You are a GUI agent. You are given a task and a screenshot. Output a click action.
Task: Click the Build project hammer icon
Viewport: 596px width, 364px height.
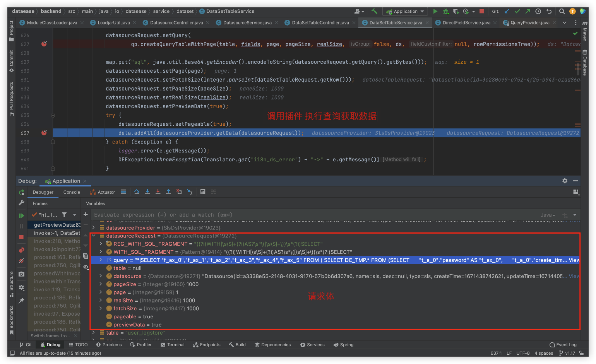(374, 11)
